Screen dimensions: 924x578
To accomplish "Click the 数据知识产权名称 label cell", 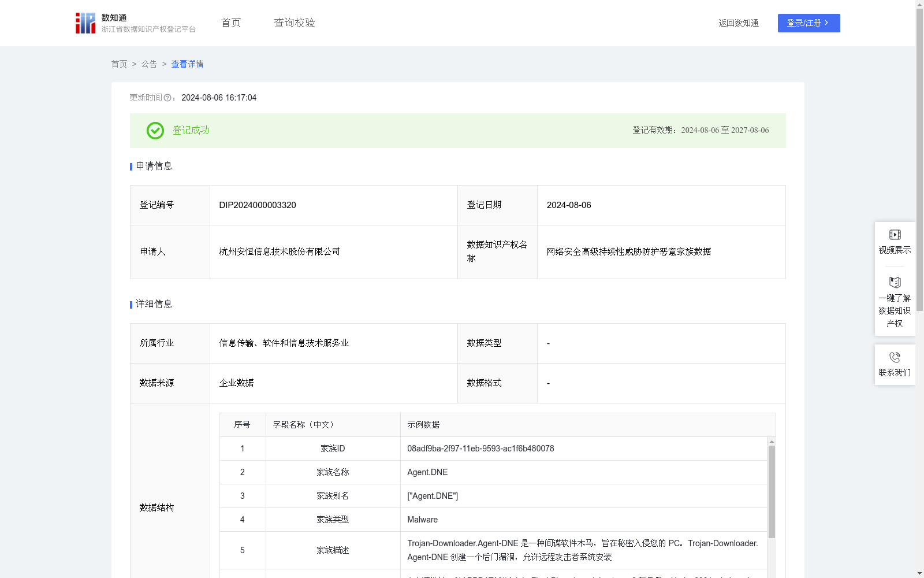I will point(497,252).
